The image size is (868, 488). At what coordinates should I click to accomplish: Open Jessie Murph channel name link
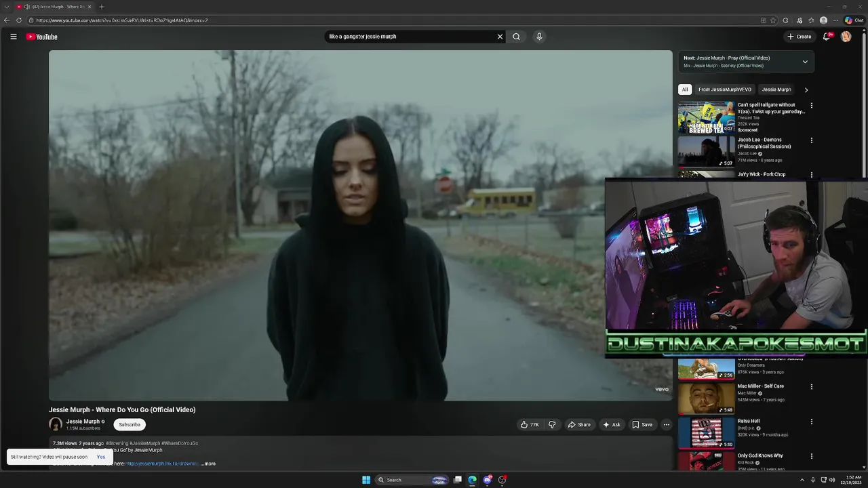pos(83,422)
